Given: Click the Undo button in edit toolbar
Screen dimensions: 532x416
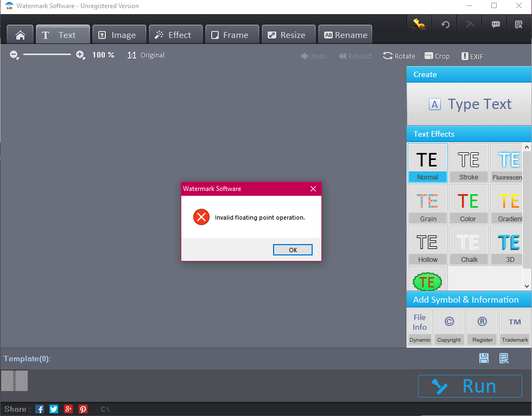Looking at the screenshot, I should (x=313, y=56).
